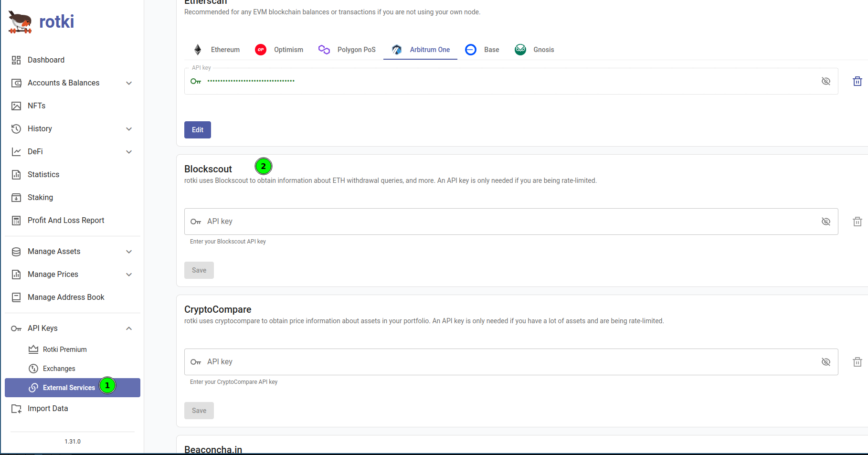Delete the Arbitrum One Etherscan API key
This screenshot has height=455, width=868.
click(857, 81)
